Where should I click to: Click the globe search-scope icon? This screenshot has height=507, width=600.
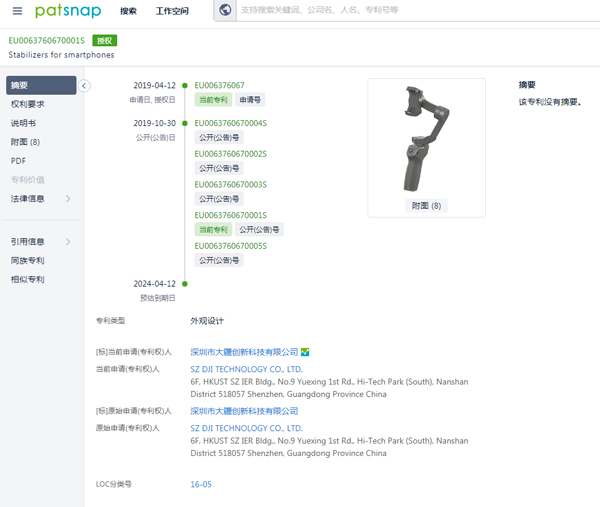point(225,10)
